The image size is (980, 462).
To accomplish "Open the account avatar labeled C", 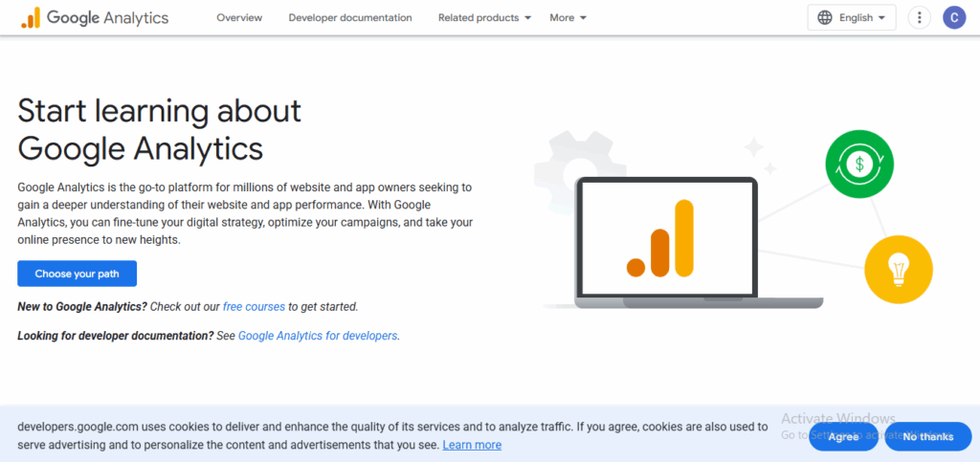I will pyautogui.click(x=954, y=17).
